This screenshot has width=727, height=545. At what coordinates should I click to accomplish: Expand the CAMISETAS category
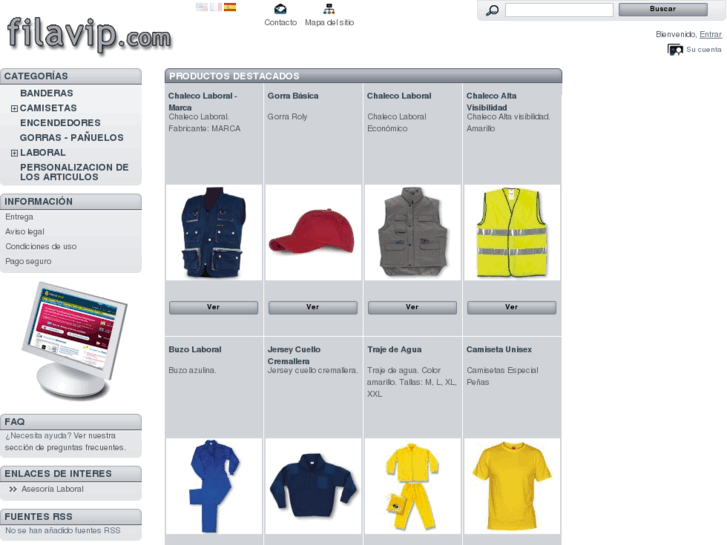click(x=14, y=109)
